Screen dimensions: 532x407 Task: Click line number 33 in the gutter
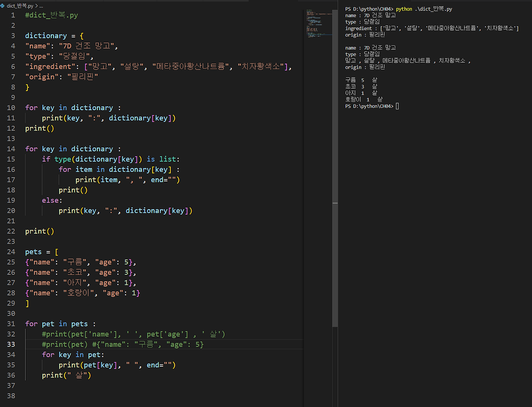11,344
